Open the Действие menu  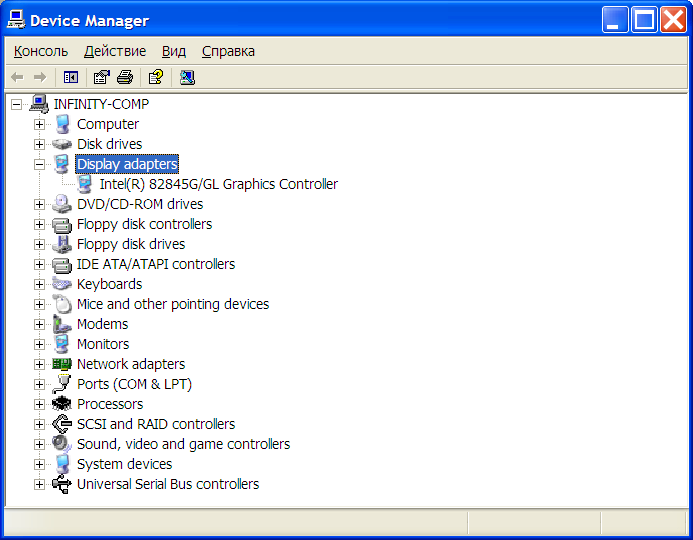[x=115, y=51]
